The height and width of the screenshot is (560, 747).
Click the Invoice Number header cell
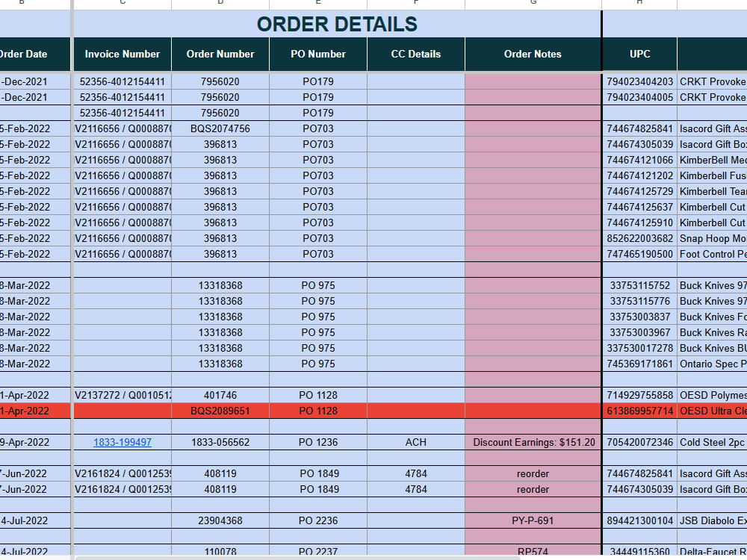click(x=123, y=55)
